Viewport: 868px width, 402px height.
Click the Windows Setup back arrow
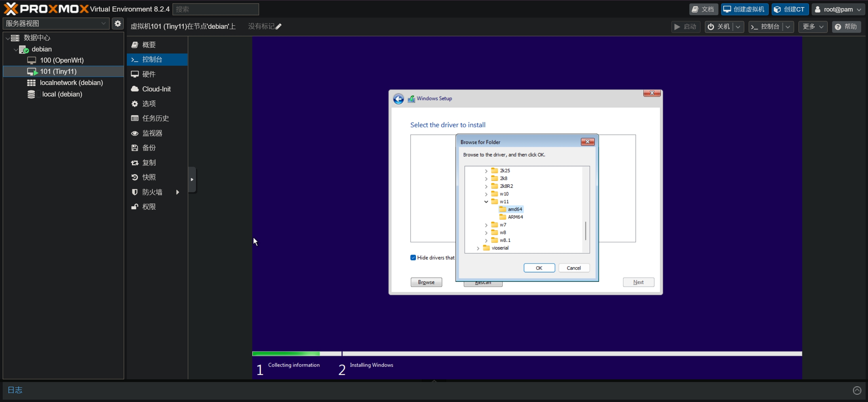tap(398, 99)
